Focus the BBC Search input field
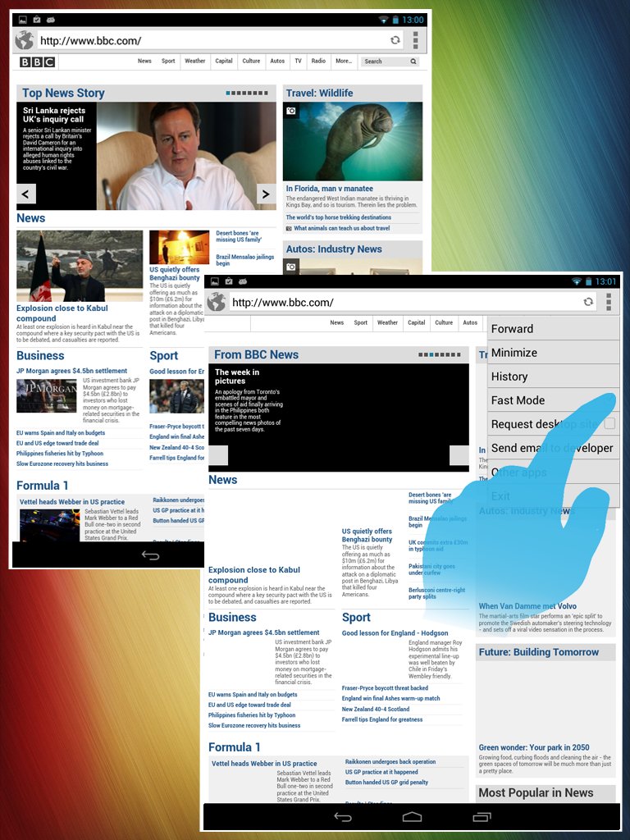 click(386, 61)
